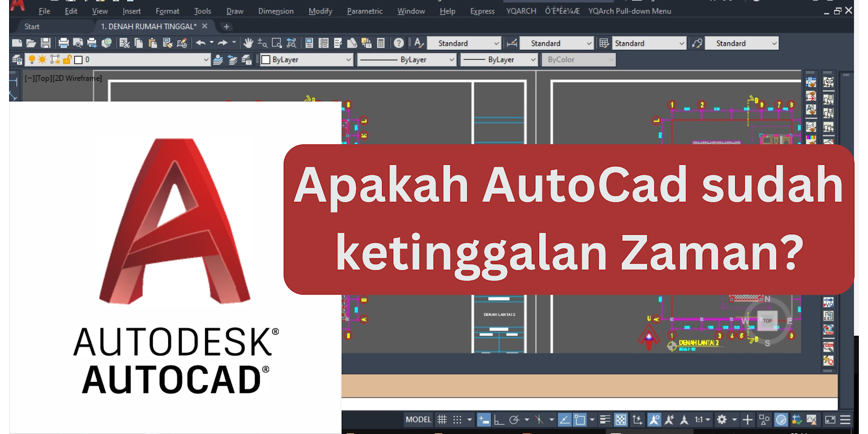Toggle Lineweight display in status bar
The height and width of the screenshot is (434, 868).
pos(605,419)
